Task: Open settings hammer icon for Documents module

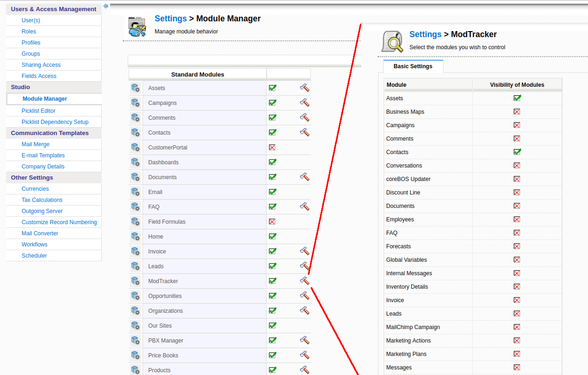Action: tap(305, 177)
